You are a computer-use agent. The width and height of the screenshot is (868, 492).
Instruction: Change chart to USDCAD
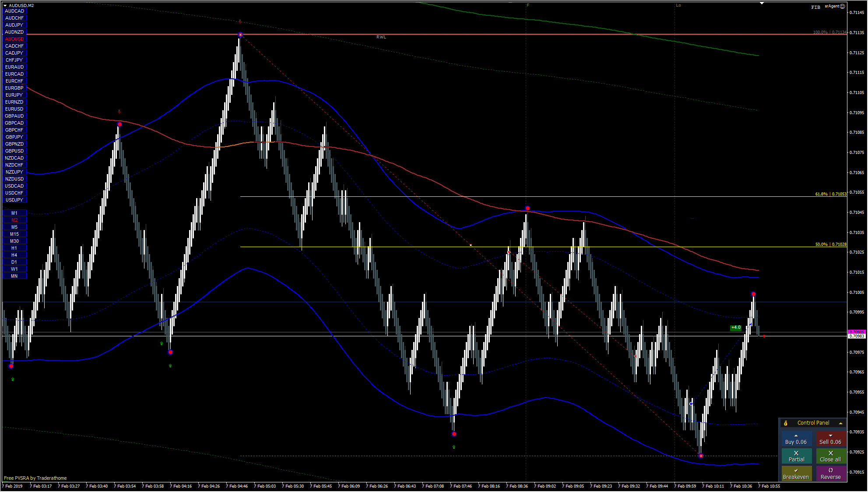click(x=14, y=186)
